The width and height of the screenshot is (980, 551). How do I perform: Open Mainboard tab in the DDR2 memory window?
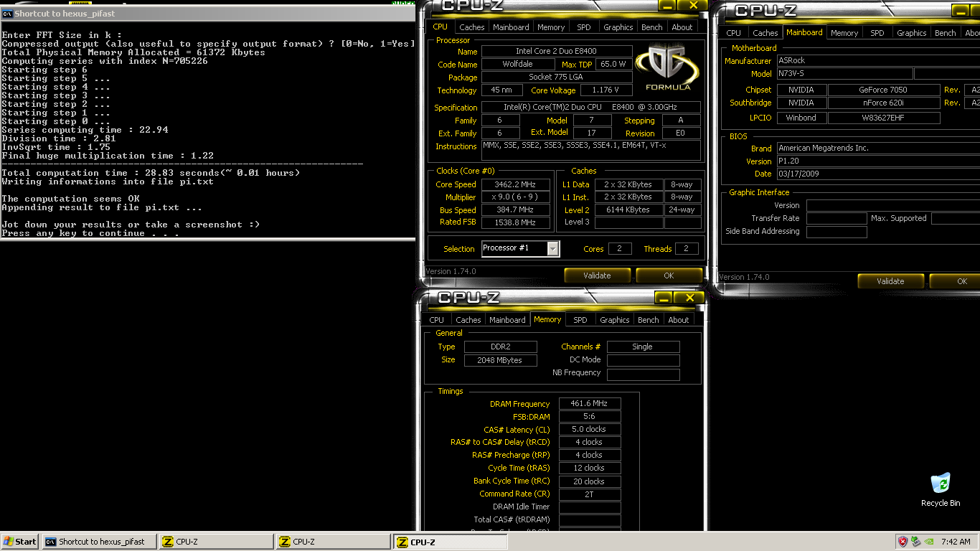pos(507,320)
